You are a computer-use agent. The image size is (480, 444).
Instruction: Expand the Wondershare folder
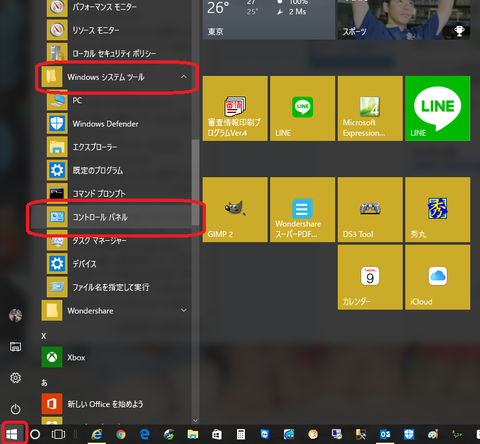coord(115,311)
